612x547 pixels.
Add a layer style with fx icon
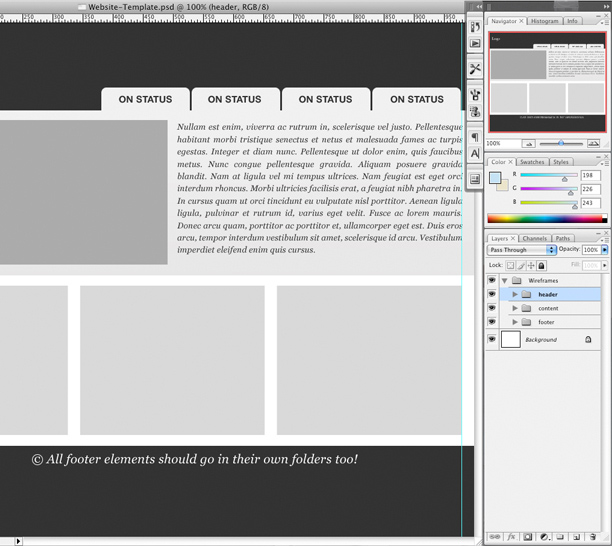coord(511,537)
